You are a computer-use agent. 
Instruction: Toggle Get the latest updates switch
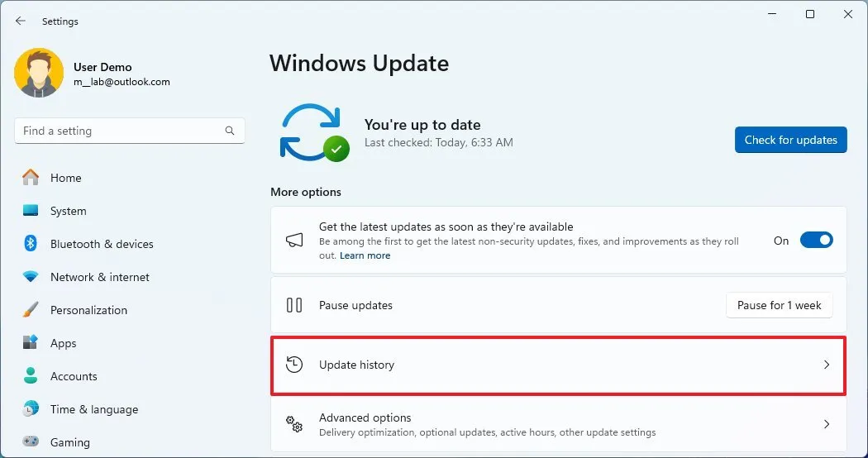tap(816, 241)
